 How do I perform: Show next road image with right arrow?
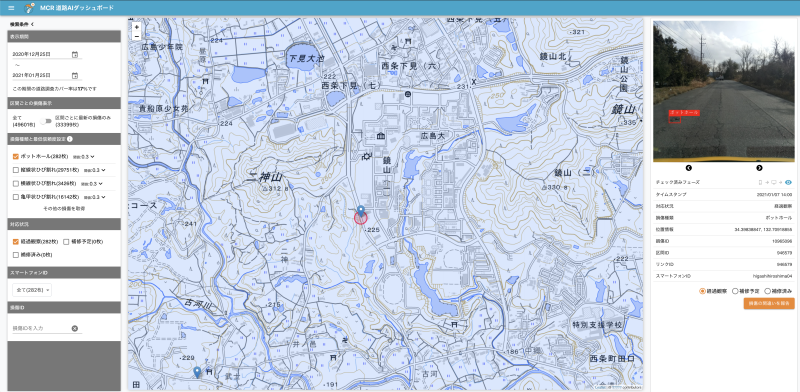coord(759,168)
